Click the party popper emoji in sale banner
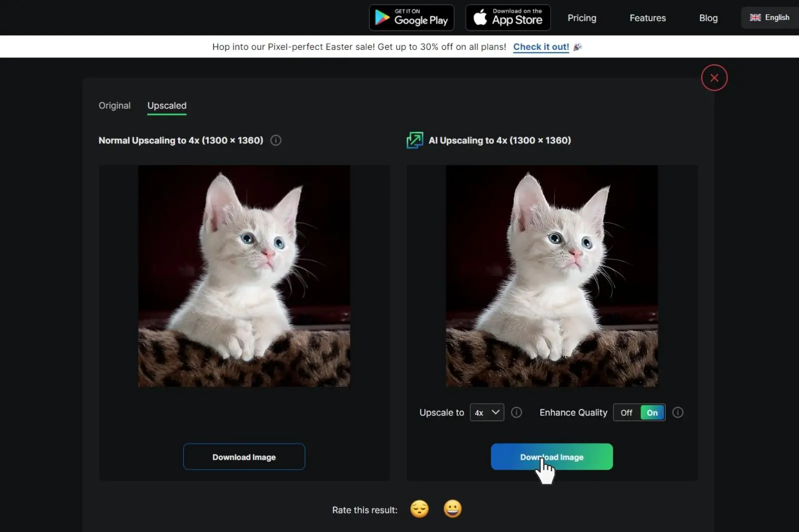Viewport: 799px width, 532px height. point(578,47)
